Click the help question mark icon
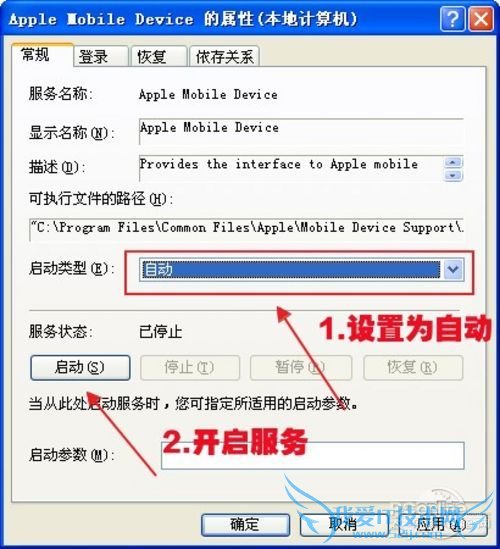Image resolution: width=500 pixels, height=549 pixels. tap(452, 19)
